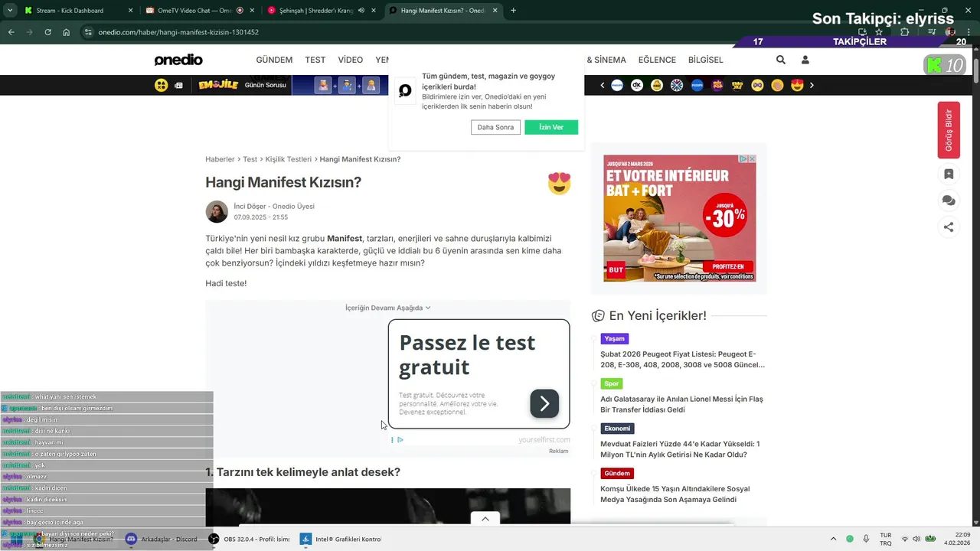Screen dimensions: 980x551
Task: Open the Test breadcrumb link
Action: [250, 159]
